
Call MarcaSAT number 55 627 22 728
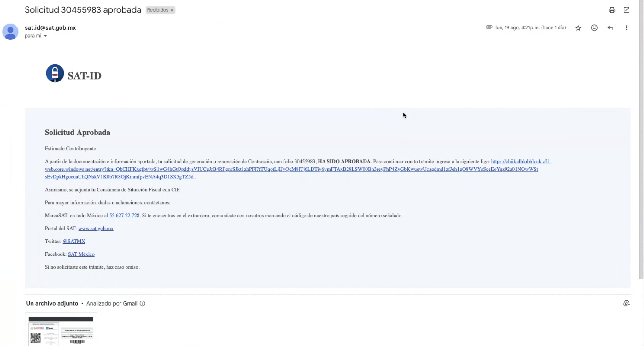[124, 216]
